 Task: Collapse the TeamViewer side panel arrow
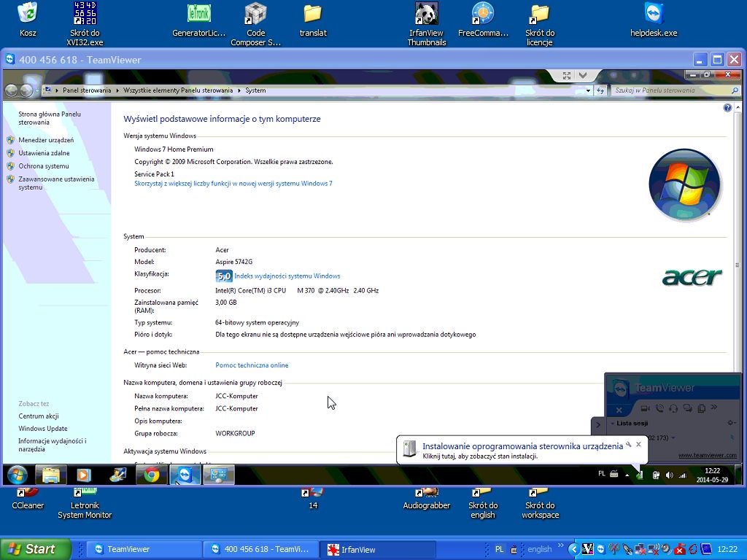pyautogui.click(x=597, y=424)
